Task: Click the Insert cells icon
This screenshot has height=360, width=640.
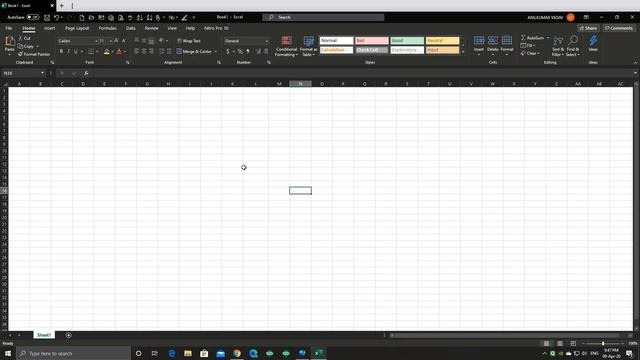Action: click(x=479, y=40)
